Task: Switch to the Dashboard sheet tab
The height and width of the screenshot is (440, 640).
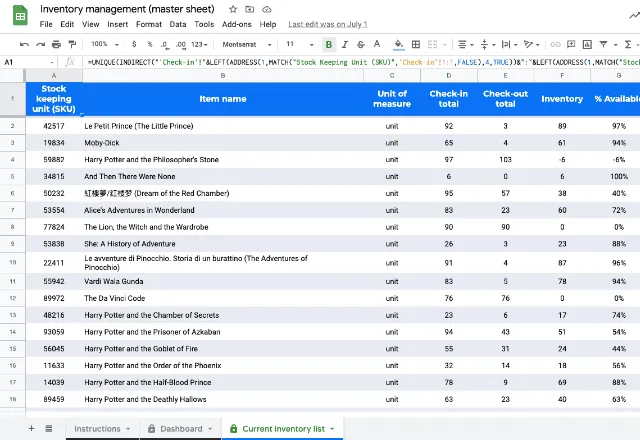Action: point(181,429)
